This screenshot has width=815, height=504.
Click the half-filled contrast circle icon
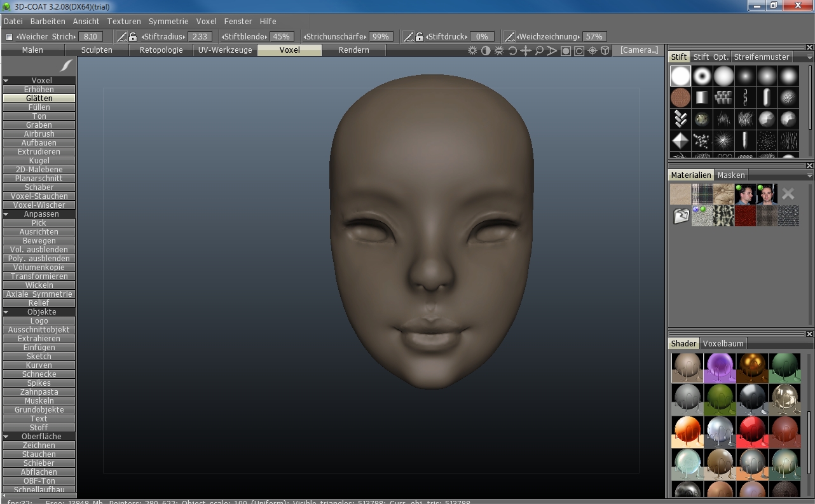click(486, 51)
